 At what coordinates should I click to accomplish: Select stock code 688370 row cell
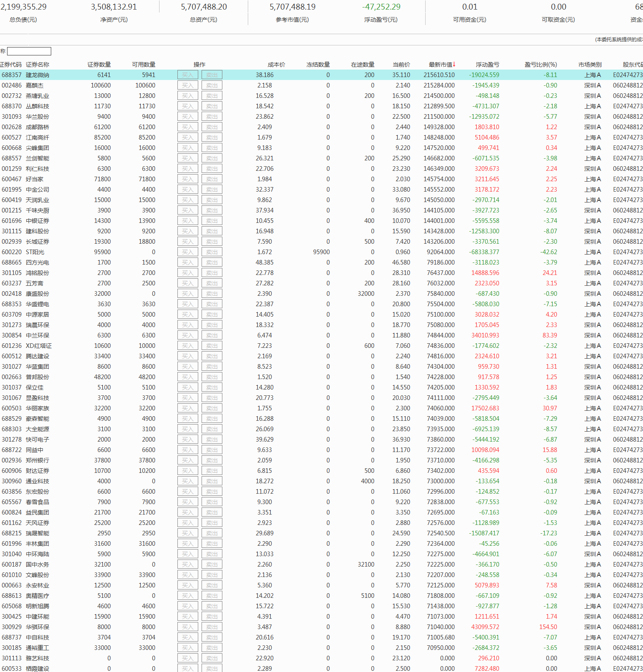pos(12,106)
